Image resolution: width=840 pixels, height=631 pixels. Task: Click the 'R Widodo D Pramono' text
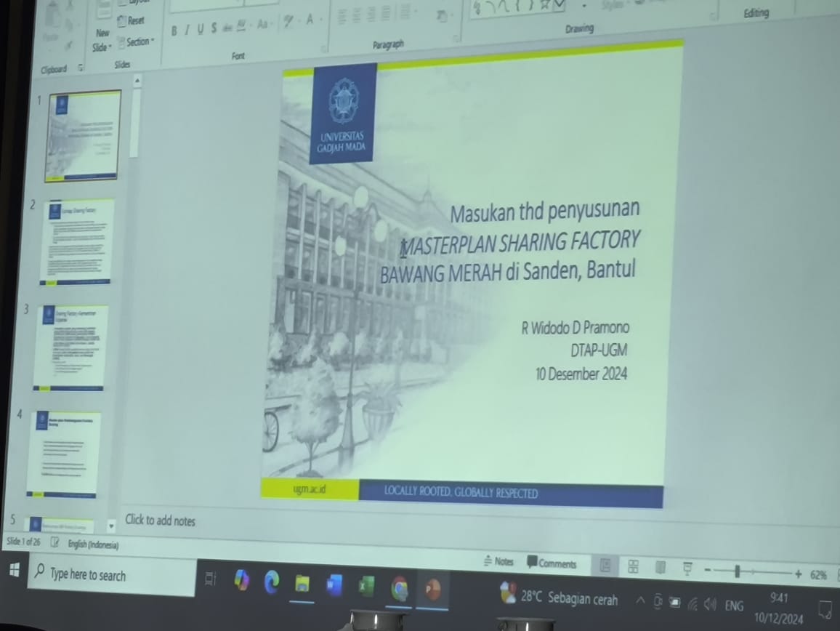[x=576, y=328]
